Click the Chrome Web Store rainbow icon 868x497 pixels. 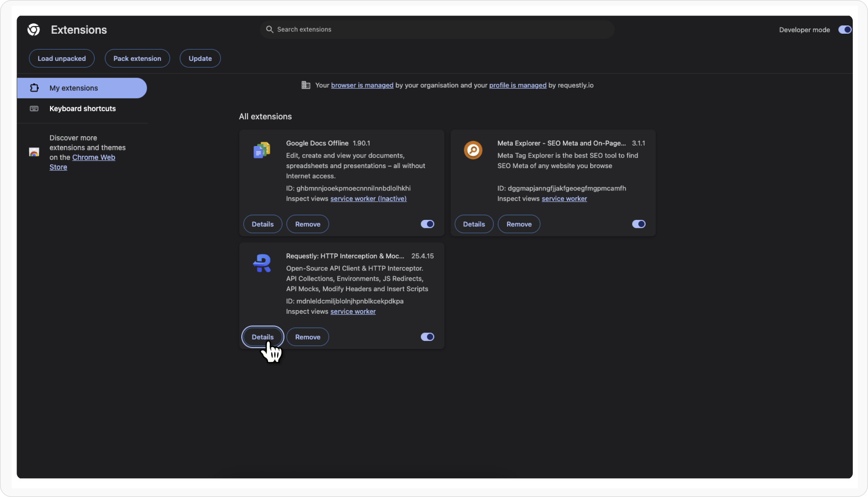[x=34, y=152]
